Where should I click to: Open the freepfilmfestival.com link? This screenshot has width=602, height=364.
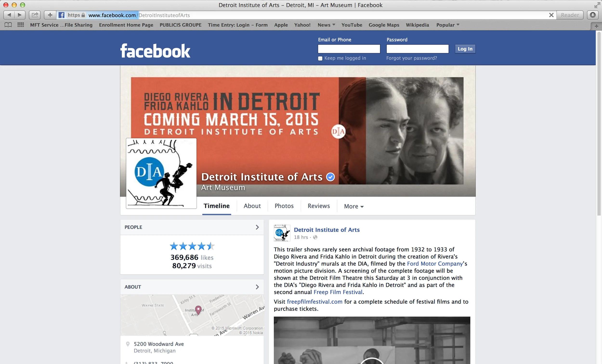pos(315,301)
